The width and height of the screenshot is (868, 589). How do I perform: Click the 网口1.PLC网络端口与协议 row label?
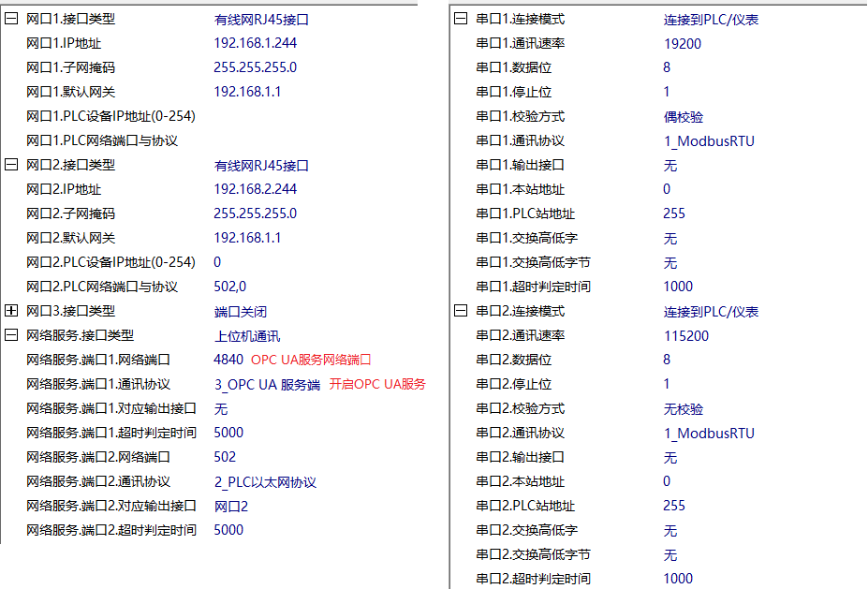[x=102, y=140]
